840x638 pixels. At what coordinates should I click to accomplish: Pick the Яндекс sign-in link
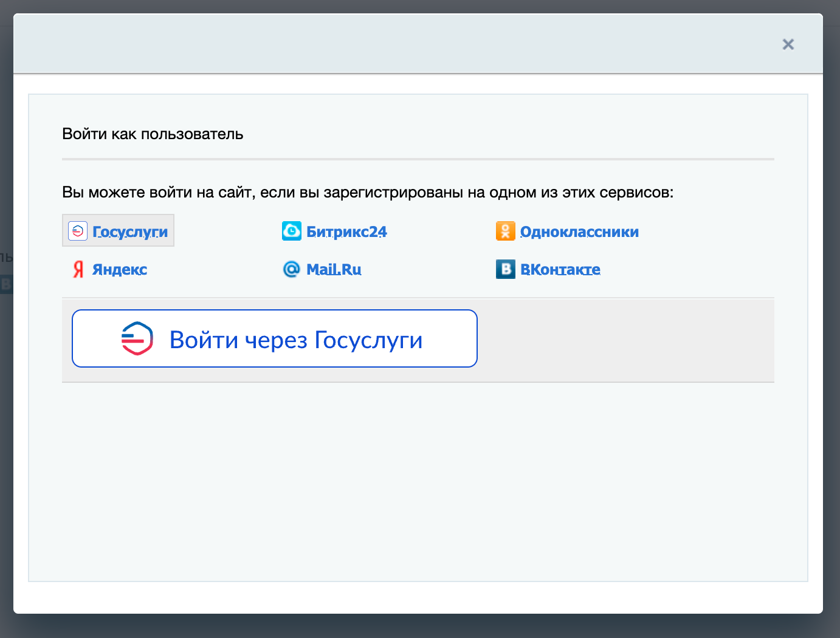[x=120, y=269]
